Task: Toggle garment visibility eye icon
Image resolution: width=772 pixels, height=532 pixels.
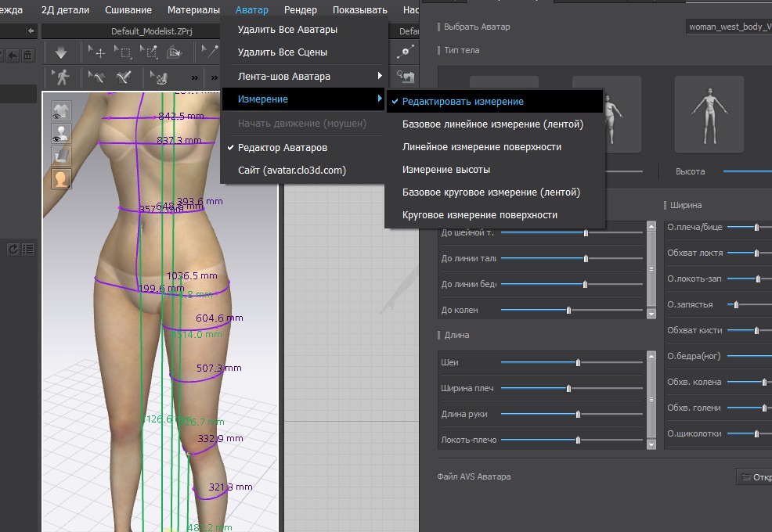Action: click(x=61, y=110)
